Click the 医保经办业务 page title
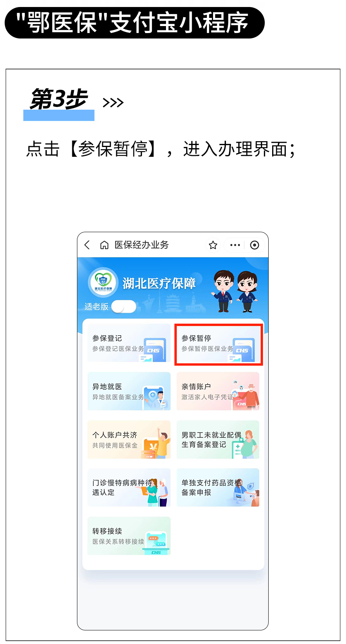 pos(142,245)
